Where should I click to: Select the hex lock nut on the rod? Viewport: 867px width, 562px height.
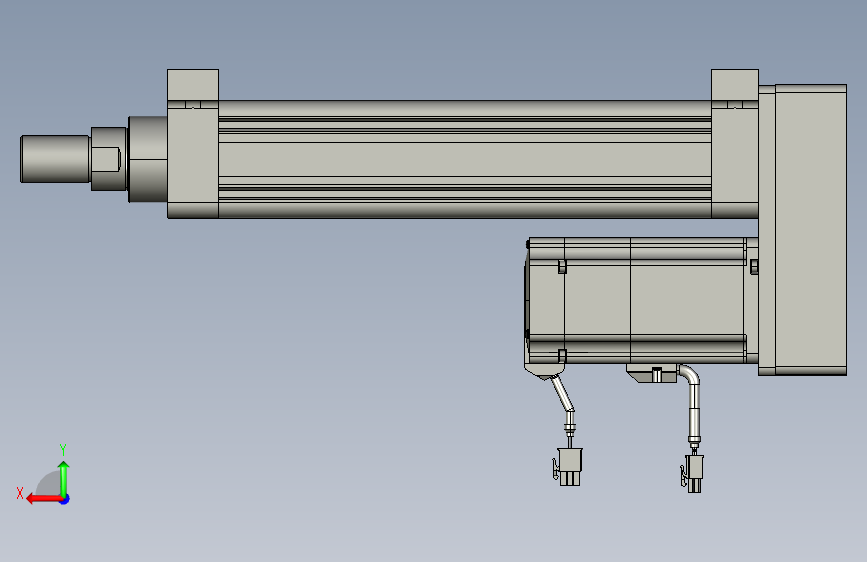pyautogui.click(x=109, y=159)
